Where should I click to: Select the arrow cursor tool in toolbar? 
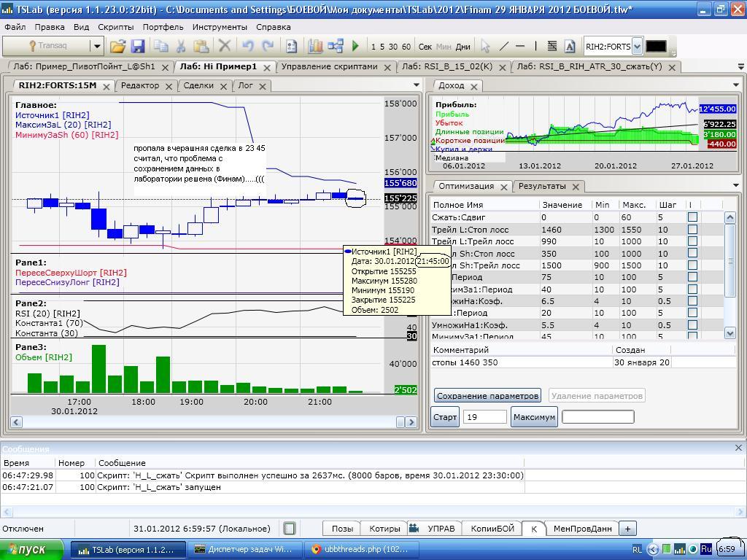click(x=485, y=46)
